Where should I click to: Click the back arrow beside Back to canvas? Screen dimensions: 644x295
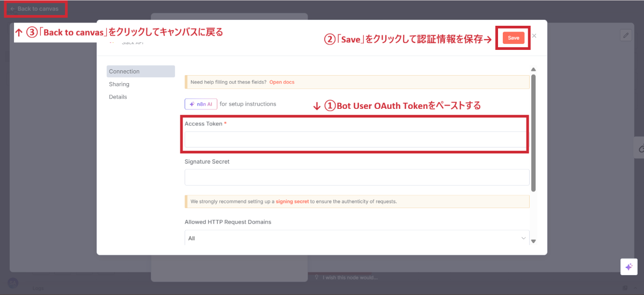pos(12,9)
